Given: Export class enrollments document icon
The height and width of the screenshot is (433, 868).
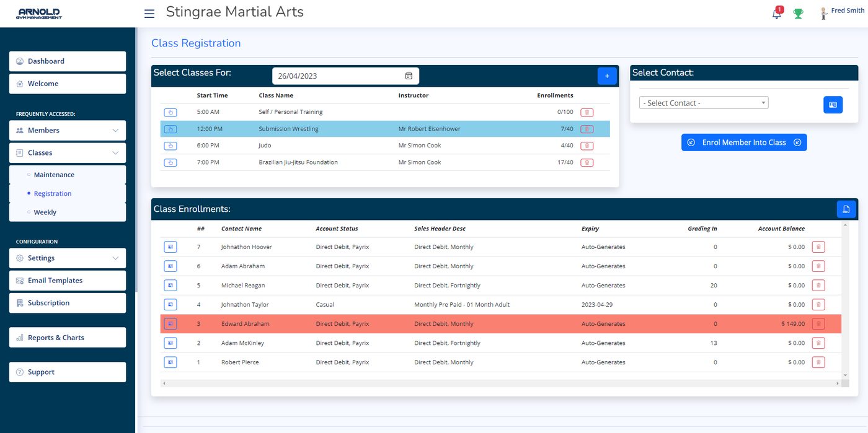Looking at the screenshot, I should pyautogui.click(x=846, y=209).
